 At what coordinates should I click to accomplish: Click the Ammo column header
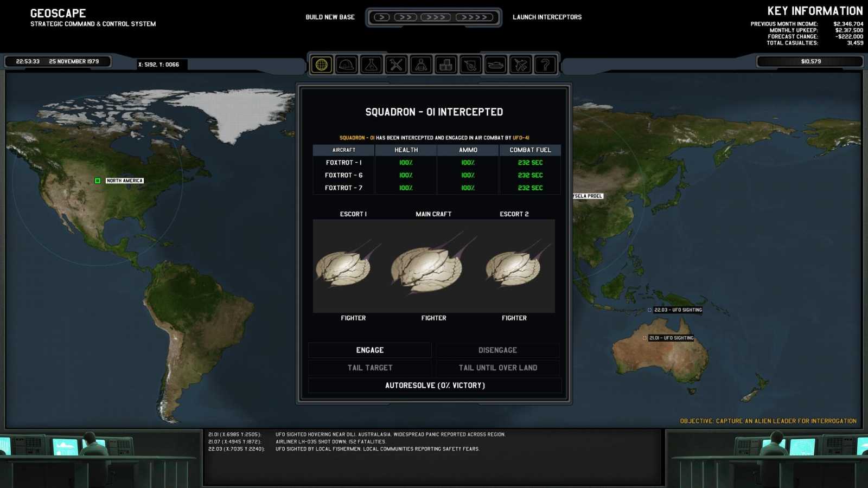[468, 150]
